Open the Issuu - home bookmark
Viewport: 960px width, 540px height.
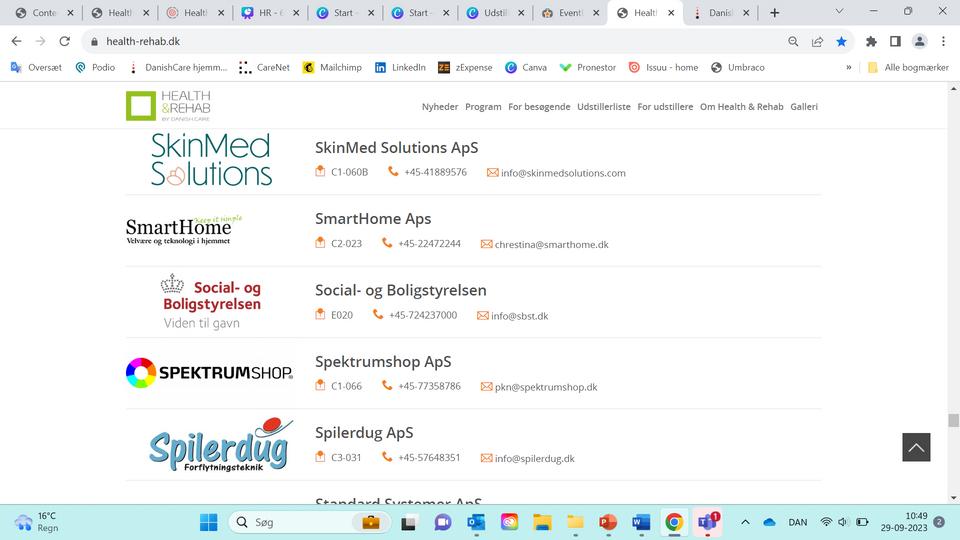coord(664,67)
